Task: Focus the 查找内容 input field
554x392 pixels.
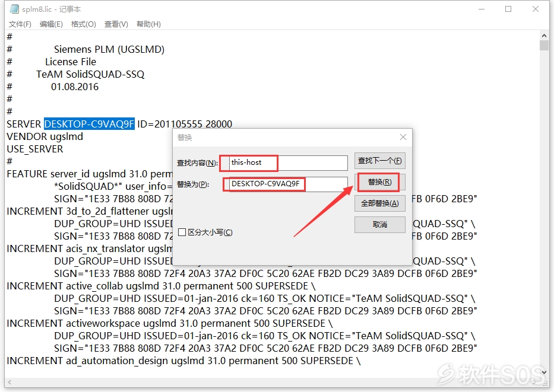Action: click(289, 162)
